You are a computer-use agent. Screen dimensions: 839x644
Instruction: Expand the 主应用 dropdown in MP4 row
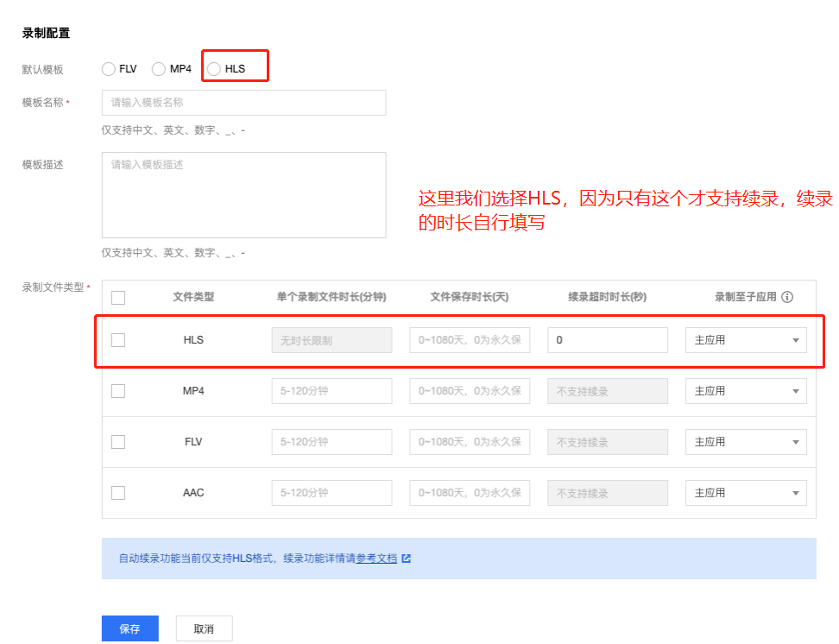coord(746,391)
